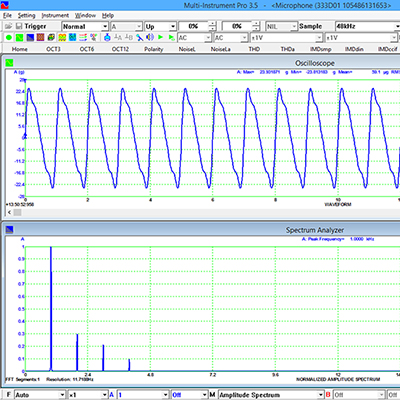Expand the Amplitude Spectrum mode dropdown
Image resolution: width=400 pixels, height=400 pixels.
tap(320, 395)
